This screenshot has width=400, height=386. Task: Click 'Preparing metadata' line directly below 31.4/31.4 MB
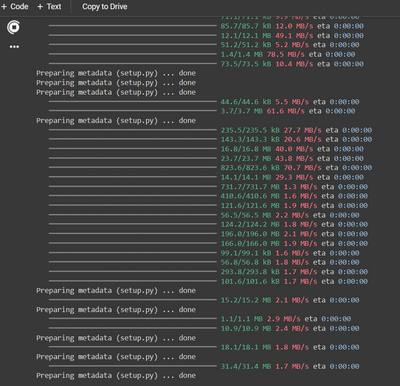coord(116,376)
